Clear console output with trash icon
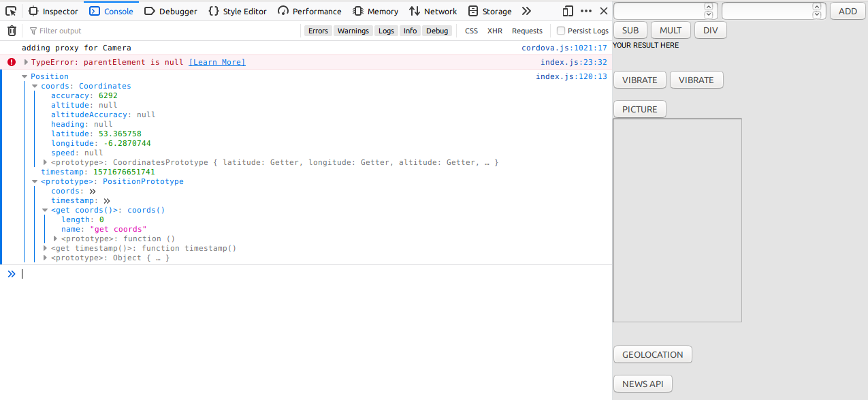This screenshot has height=400, width=868. pyautogui.click(x=12, y=31)
